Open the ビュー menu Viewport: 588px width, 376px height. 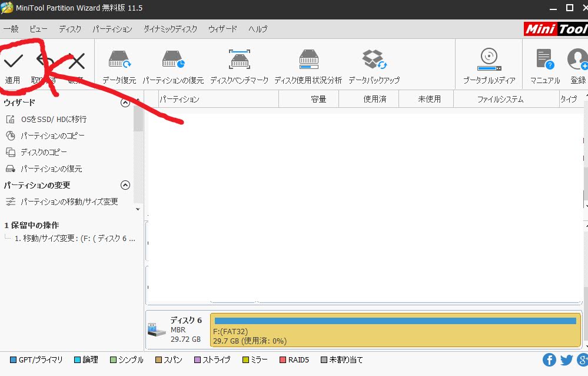coord(38,29)
